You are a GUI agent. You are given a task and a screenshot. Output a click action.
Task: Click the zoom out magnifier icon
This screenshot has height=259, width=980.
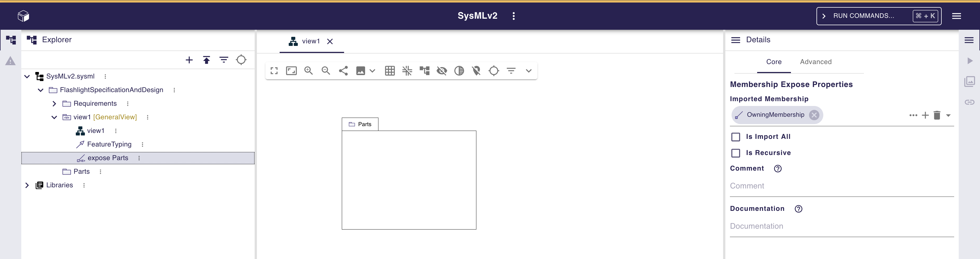coord(326,71)
